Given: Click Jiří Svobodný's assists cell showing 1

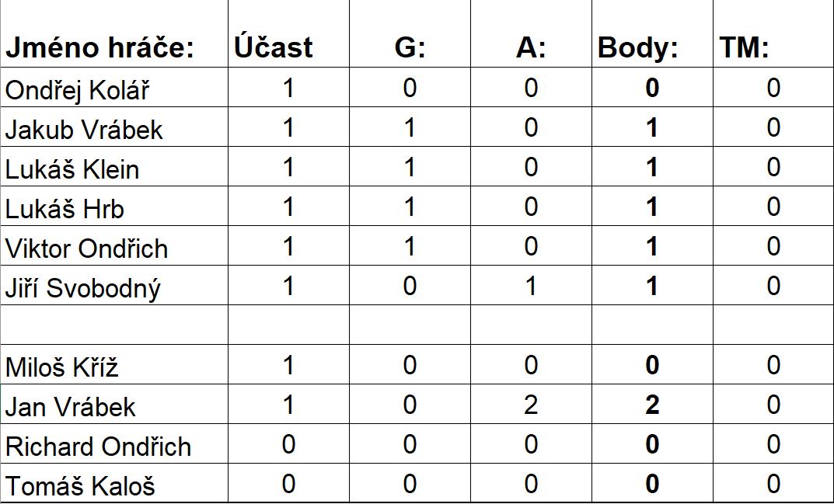Looking at the screenshot, I should [531, 287].
